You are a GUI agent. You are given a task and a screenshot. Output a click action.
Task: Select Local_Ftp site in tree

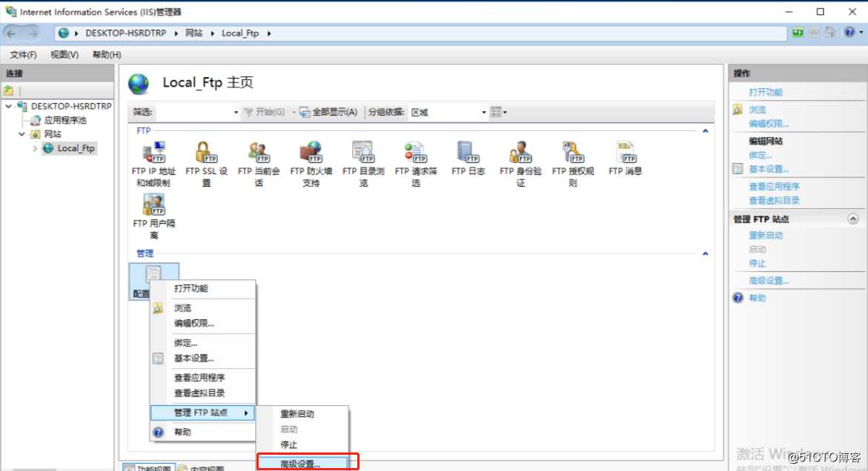(76, 148)
